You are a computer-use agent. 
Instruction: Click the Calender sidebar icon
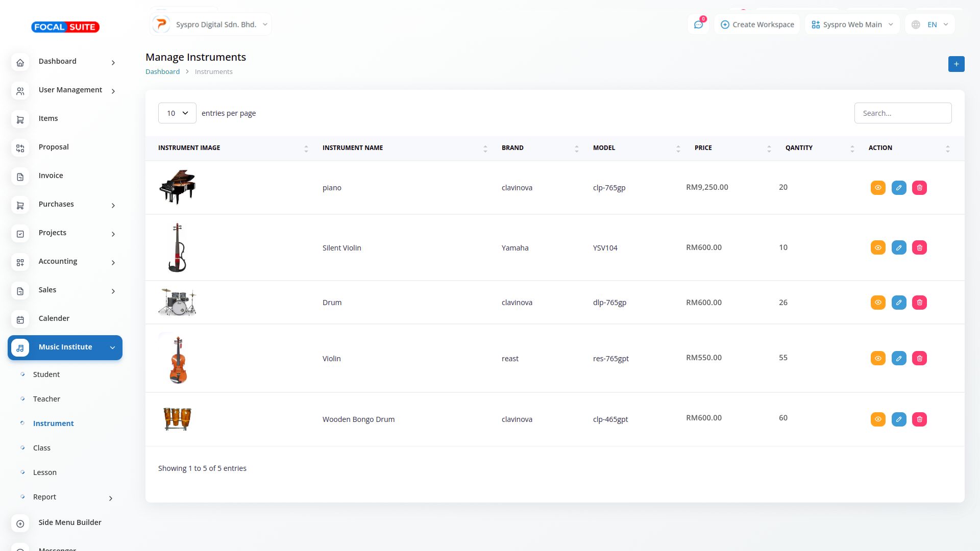point(20,320)
